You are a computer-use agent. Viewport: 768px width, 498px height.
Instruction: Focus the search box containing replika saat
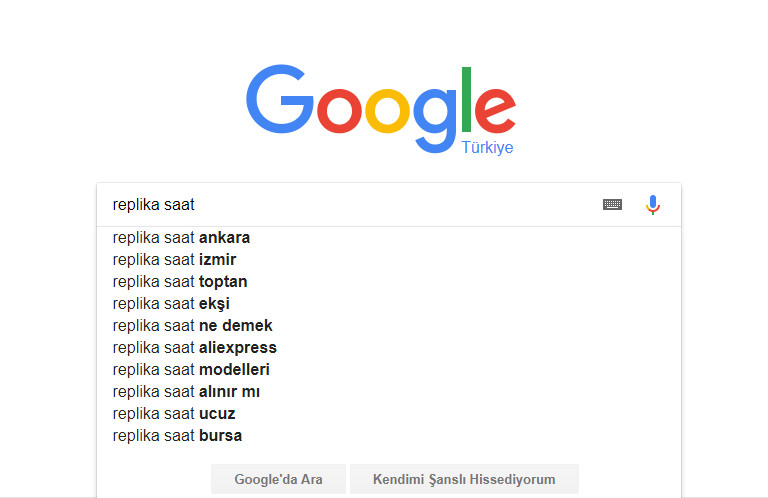pos(350,205)
